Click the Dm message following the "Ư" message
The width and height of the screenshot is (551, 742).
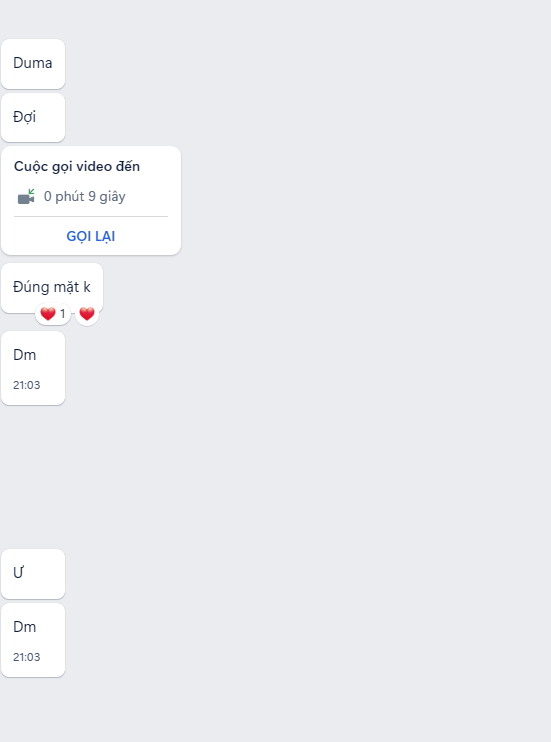tap(33, 640)
